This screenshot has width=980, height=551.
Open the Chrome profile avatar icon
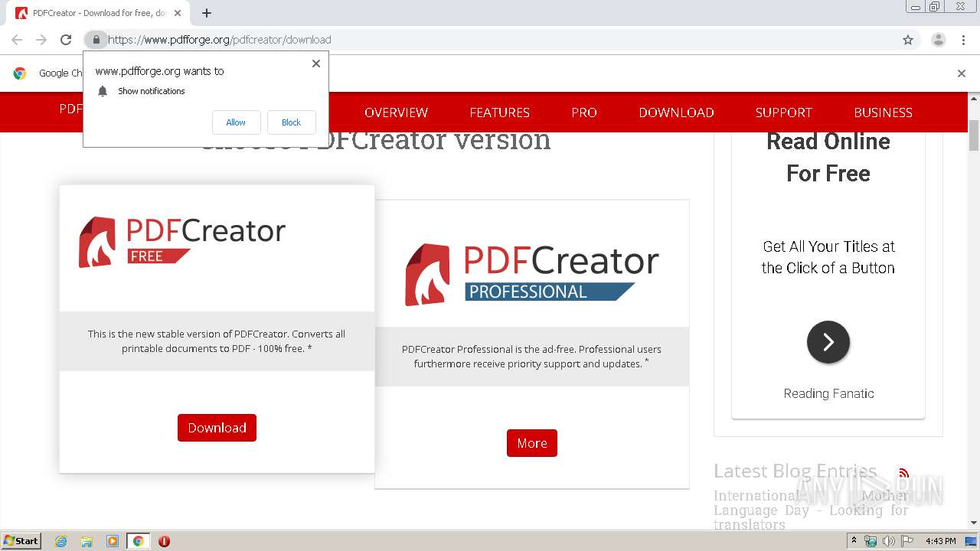point(939,40)
